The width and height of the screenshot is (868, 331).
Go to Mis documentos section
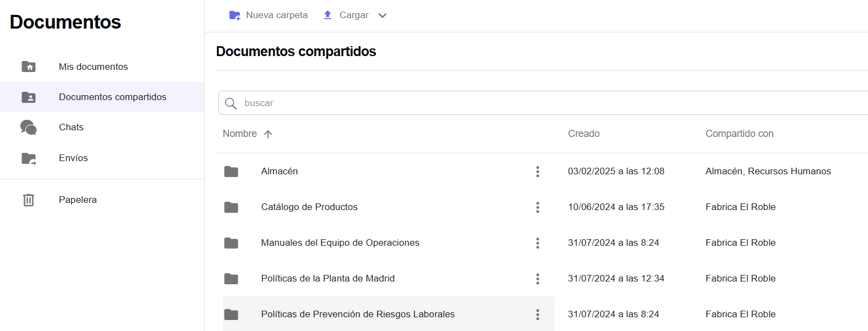(93, 67)
